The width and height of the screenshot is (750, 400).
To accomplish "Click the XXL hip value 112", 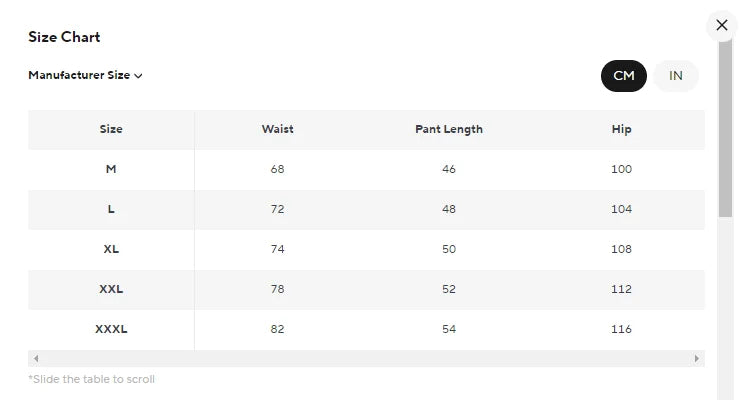I will point(621,289).
